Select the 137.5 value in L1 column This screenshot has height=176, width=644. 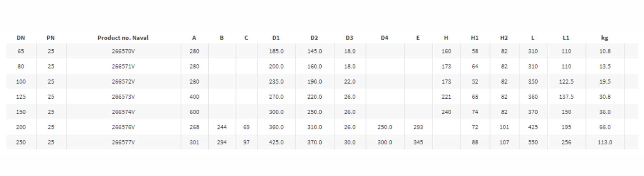click(x=566, y=97)
